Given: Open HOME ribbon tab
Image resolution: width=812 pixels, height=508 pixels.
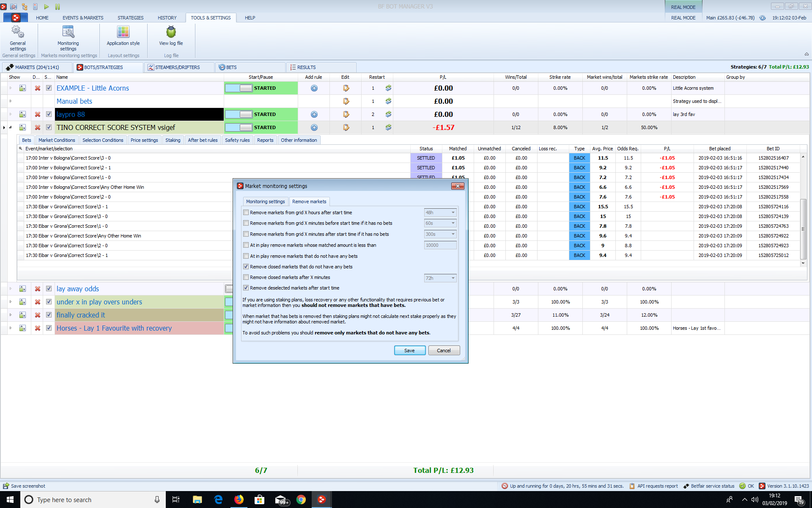Looking at the screenshot, I should click(42, 18).
